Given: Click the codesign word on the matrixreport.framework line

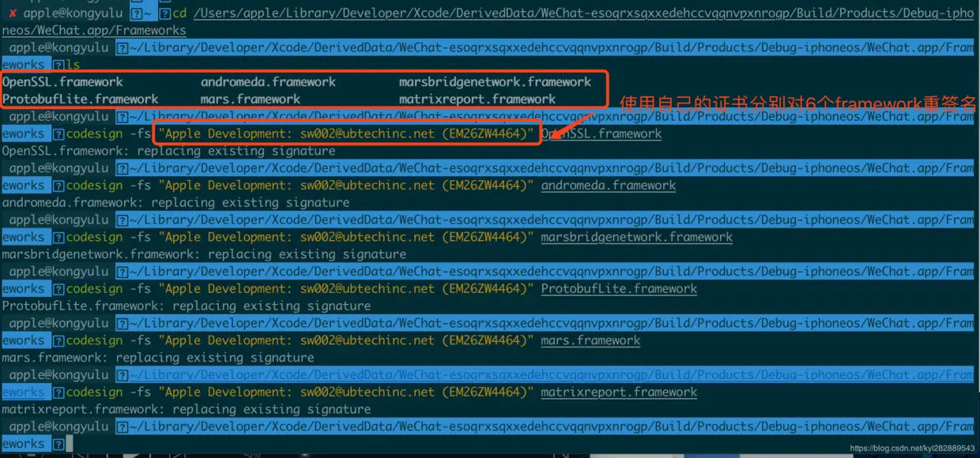Looking at the screenshot, I should click(94, 392).
